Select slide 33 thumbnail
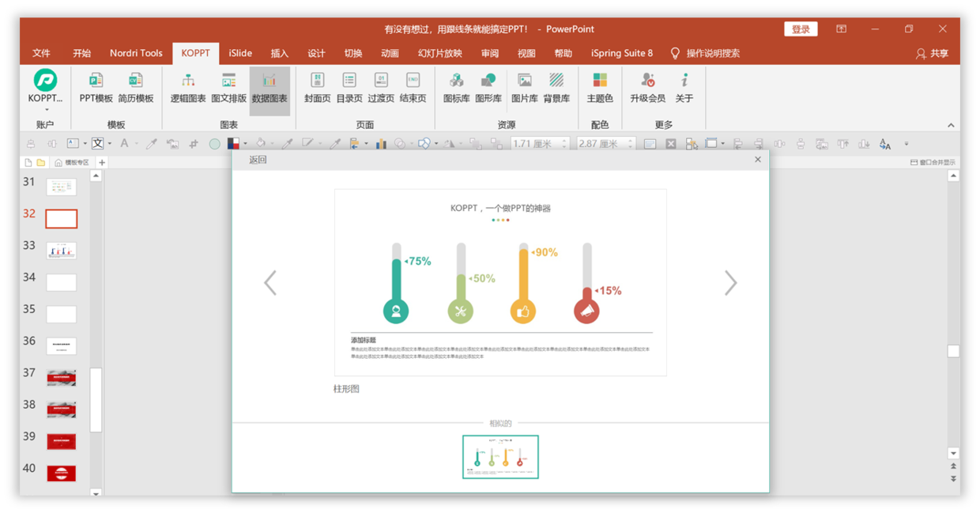The height and width of the screenshot is (513, 980). point(61,251)
